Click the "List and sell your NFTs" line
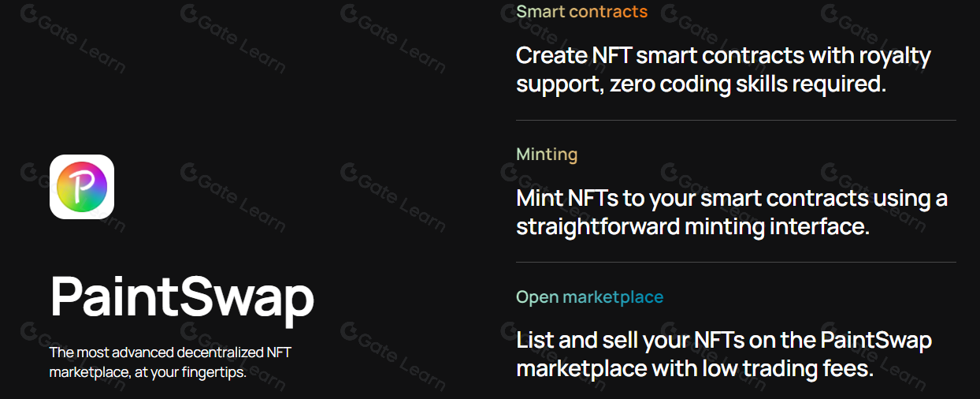 (723, 341)
